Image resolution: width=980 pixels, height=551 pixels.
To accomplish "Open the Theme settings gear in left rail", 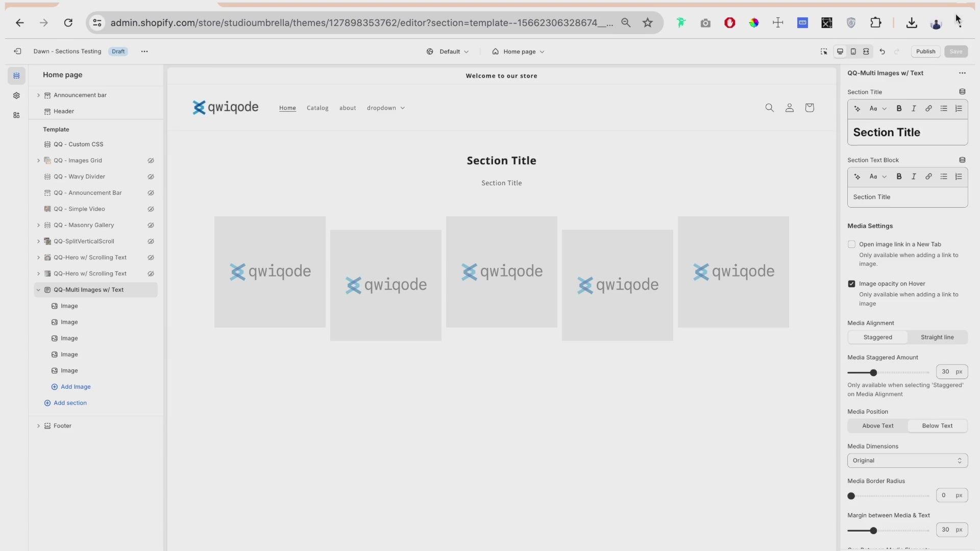I will [x=16, y=95].
